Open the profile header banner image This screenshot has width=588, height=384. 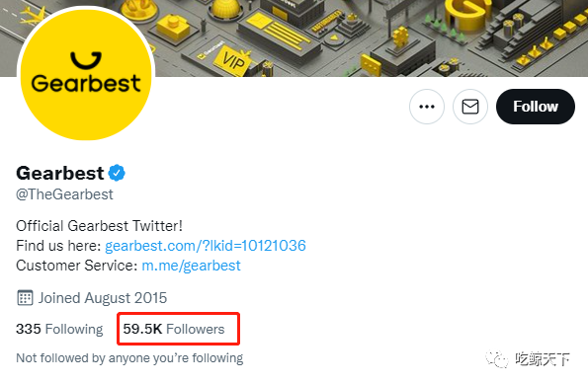point(294,38)
